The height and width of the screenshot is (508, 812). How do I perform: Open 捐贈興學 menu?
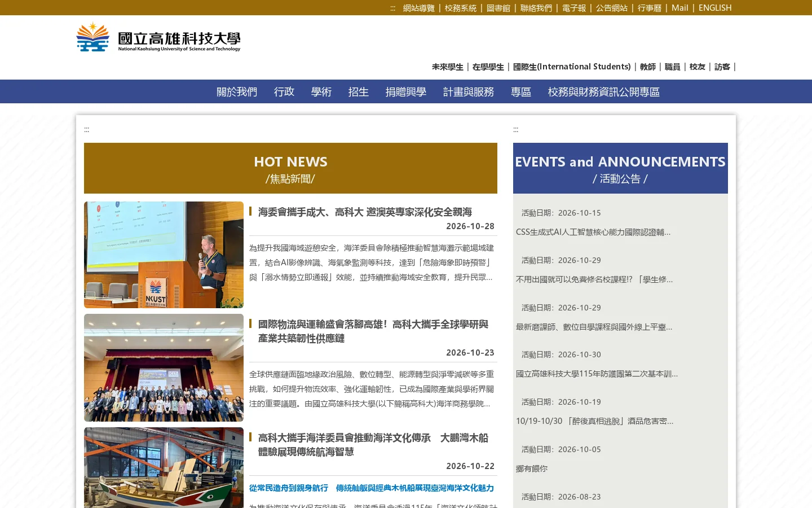[x=406, y=91]
